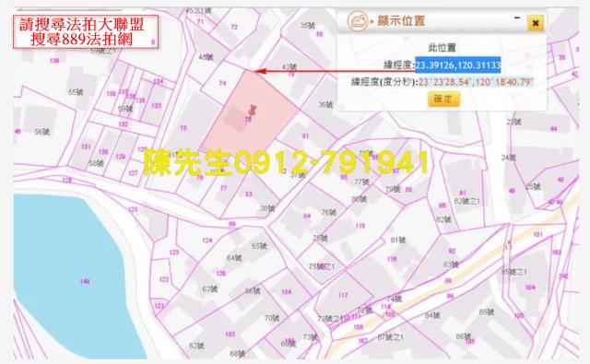590x364 pixels.
Task: Click address label 76號
Action: [x=328, y=213]
